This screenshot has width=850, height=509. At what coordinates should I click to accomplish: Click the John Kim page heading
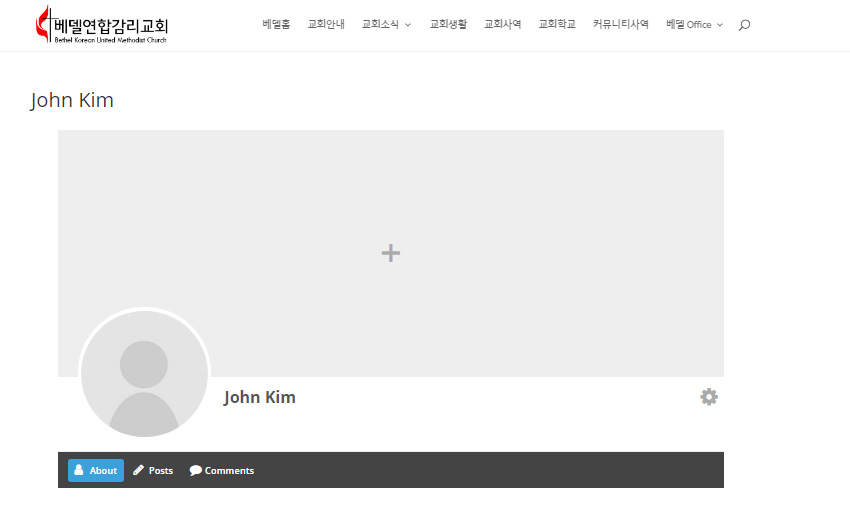72,100
